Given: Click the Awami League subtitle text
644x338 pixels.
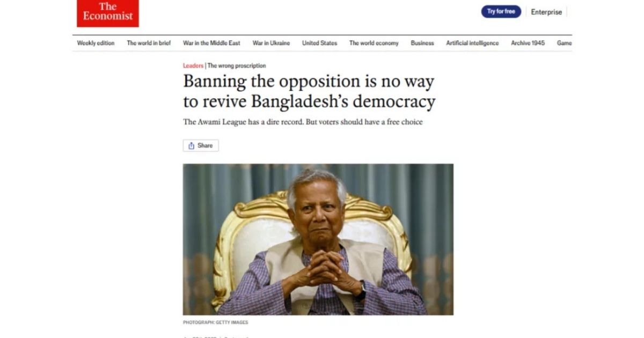Looking at the screenshot, I should click(x=303, y=122).
